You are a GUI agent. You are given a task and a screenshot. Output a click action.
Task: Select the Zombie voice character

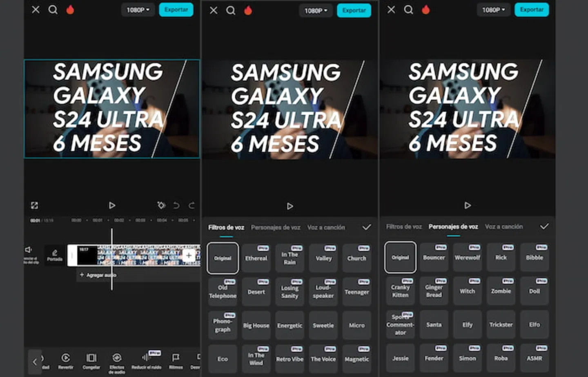(x=501, y=291)
